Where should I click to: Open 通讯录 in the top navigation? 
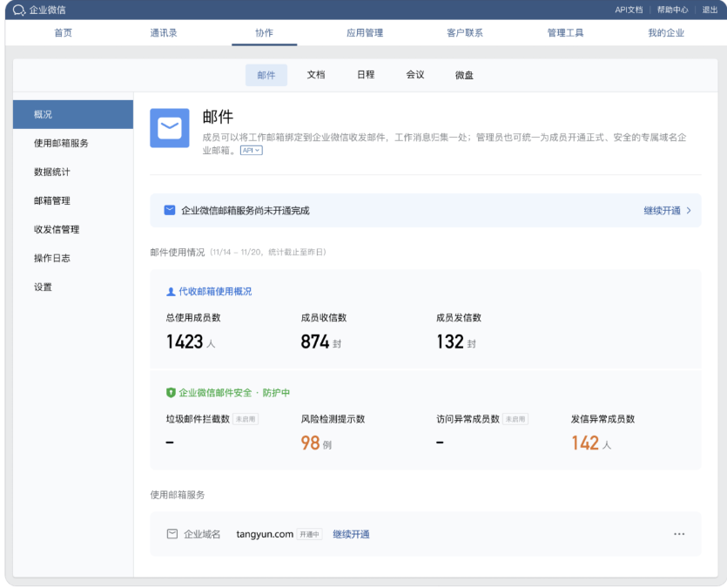tap(163, 31)
